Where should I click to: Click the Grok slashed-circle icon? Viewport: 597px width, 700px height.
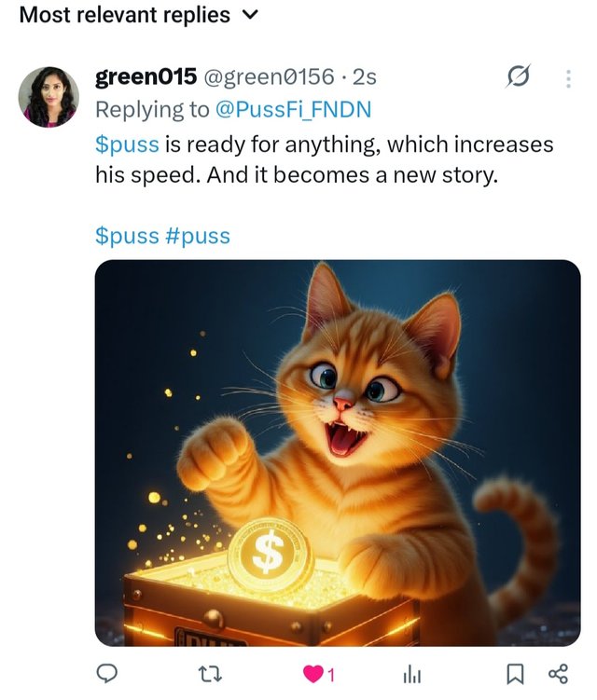pos(517,78)
